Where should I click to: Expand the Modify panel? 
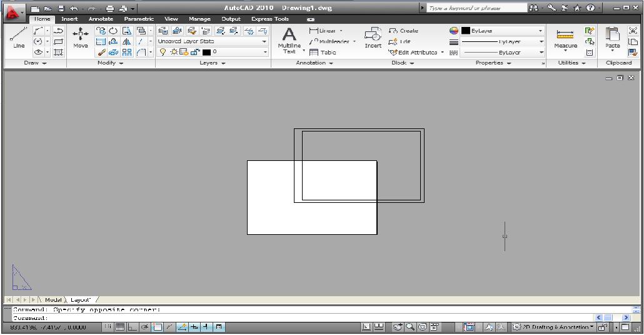tap(110, 63)
